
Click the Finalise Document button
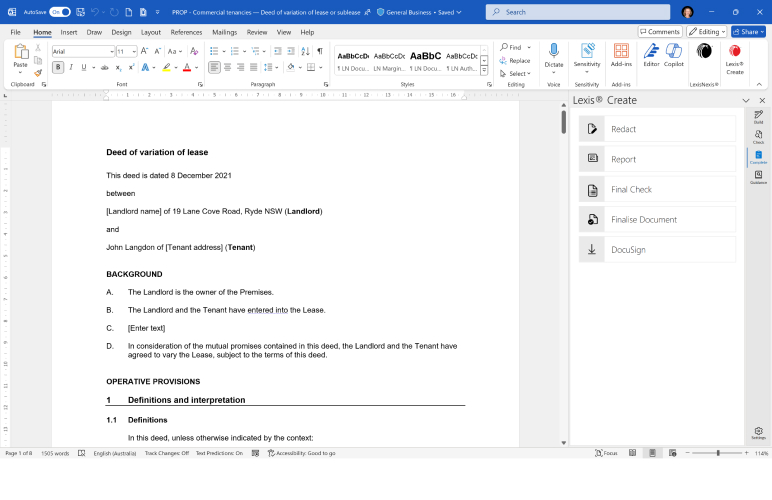[x=657, y=220]
